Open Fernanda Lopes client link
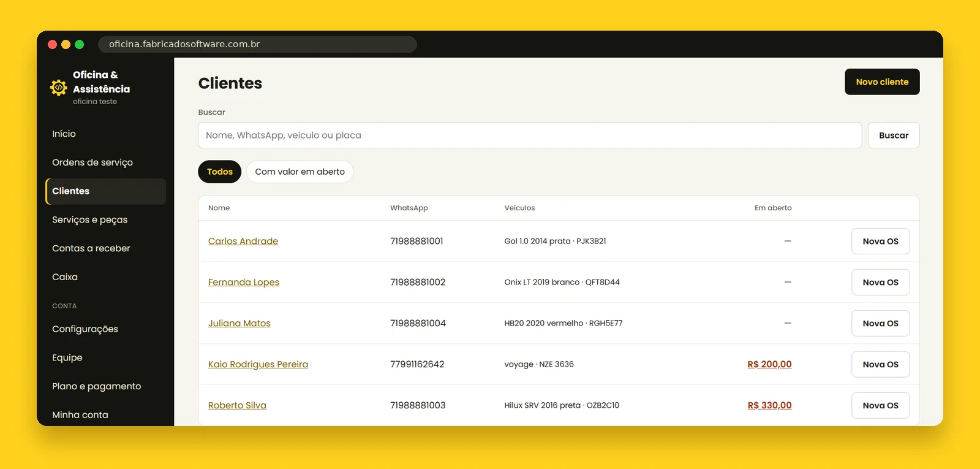Screen dimensions: 980x469 click(244, 282)
